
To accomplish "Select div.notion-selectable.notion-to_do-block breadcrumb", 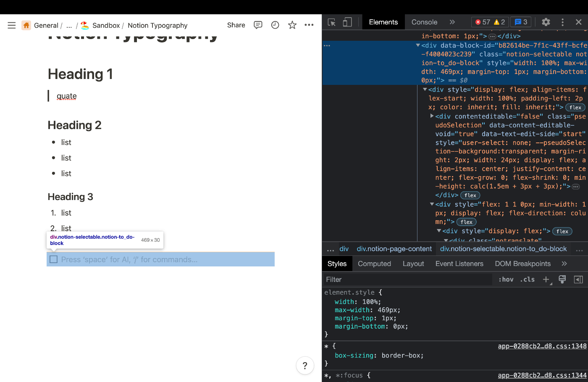I will point(503,249).
